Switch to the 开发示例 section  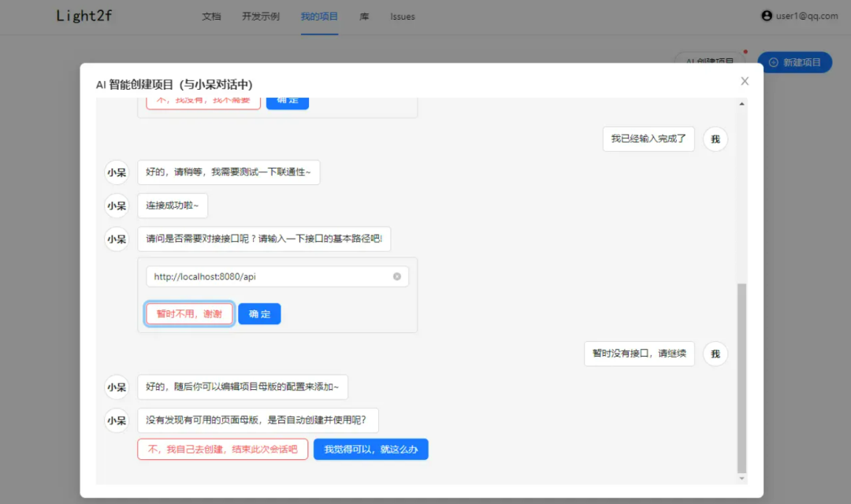click(260, 16)
